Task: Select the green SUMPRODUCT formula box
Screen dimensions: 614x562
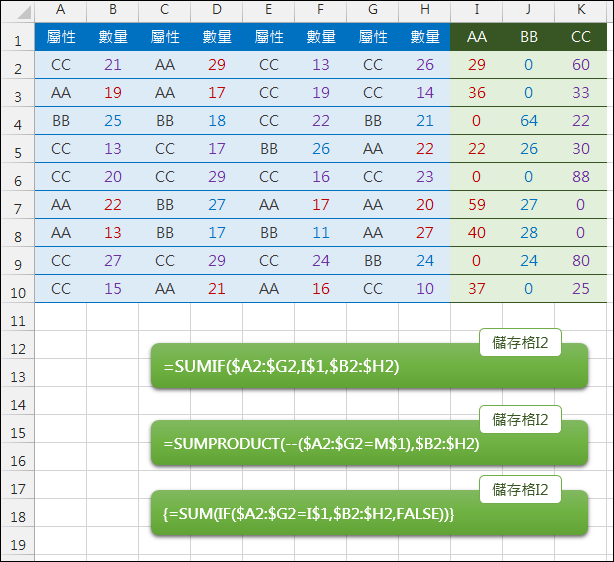Action: [369, 443]
